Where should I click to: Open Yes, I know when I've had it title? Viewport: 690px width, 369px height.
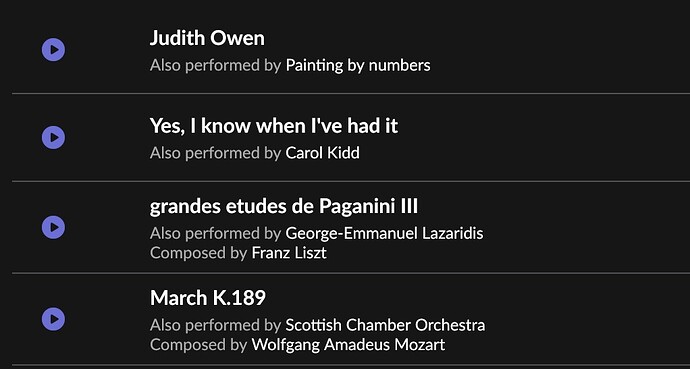click(274, 126)
